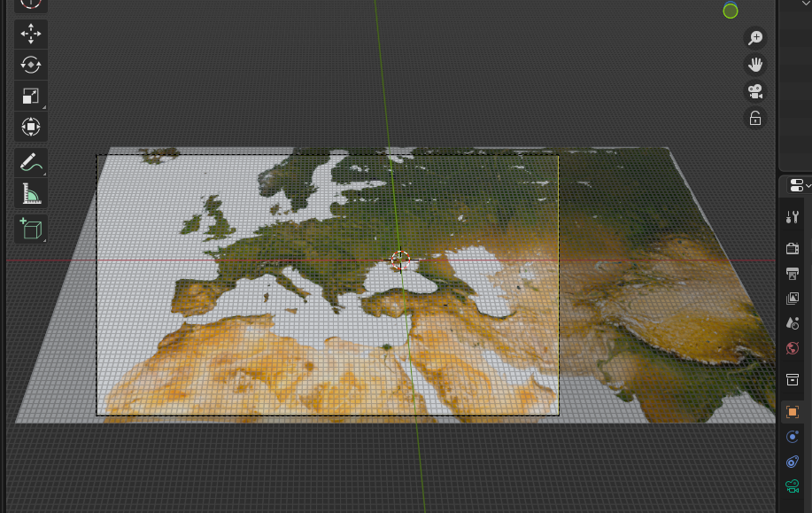Click the 3D cursor on the map
This screenshot has height=513, width=812.
tap(399, 260)
